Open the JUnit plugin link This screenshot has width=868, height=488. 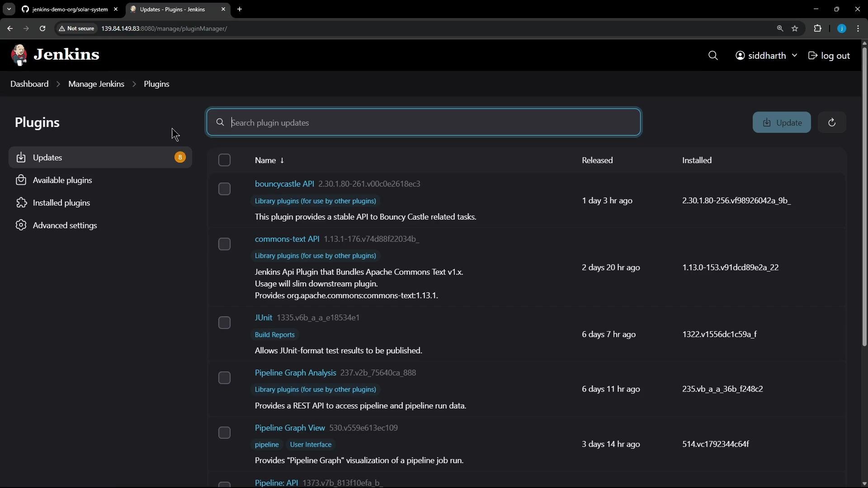coord(264,318)
